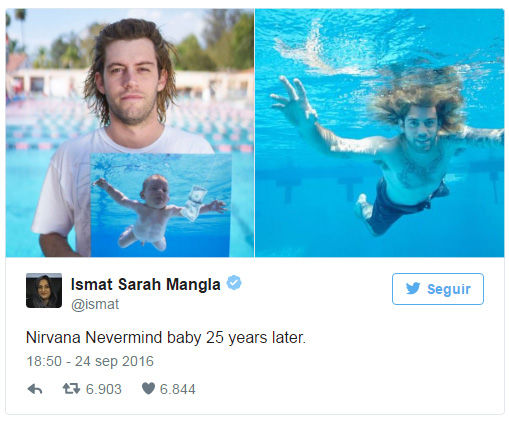This screenshot has height=430, width=509.
Task: Click the man's white t-shirt in the left photo
Action: tap(62, 187)
